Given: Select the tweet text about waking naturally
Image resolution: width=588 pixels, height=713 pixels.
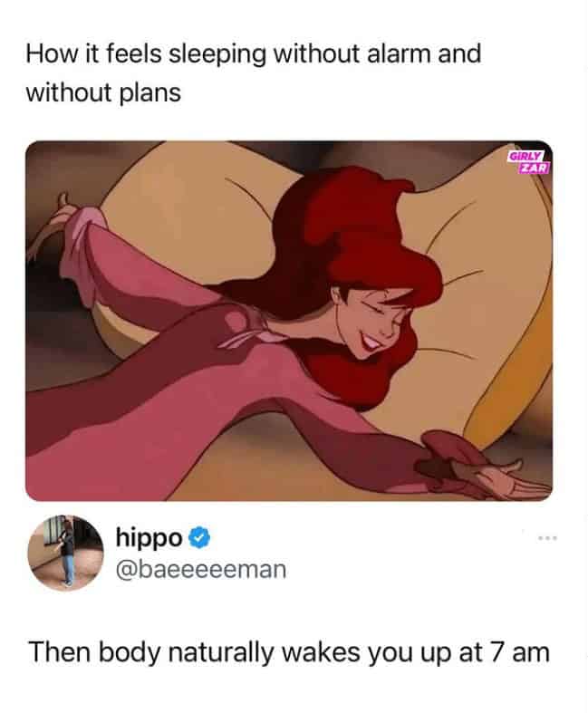Looking at the screenshot, I should [x=289, y=652].
